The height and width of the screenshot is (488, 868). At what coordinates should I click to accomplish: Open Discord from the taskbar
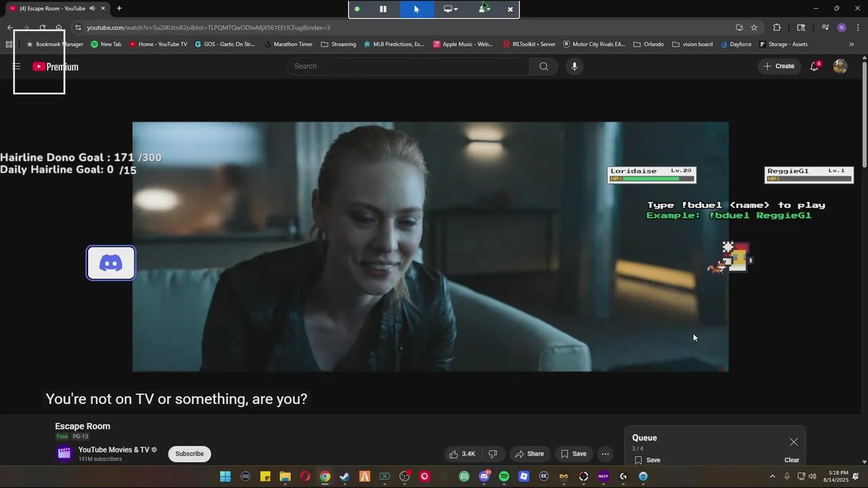(x=484, y=476)
